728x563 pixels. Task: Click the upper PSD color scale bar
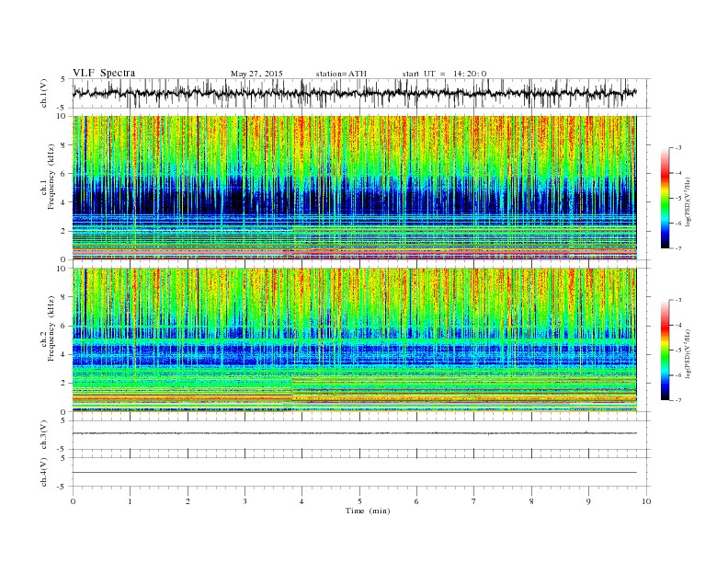665,198
